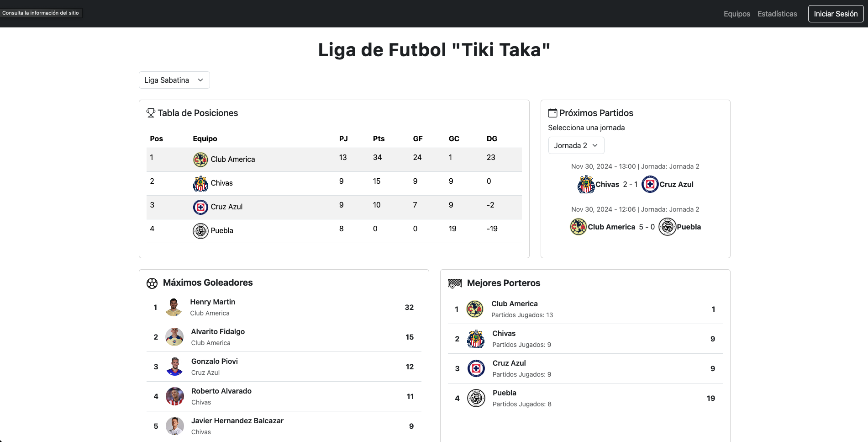Go to Estadísticas in the navbar
This screenshot has width=868, height=442.
(777, 14)
